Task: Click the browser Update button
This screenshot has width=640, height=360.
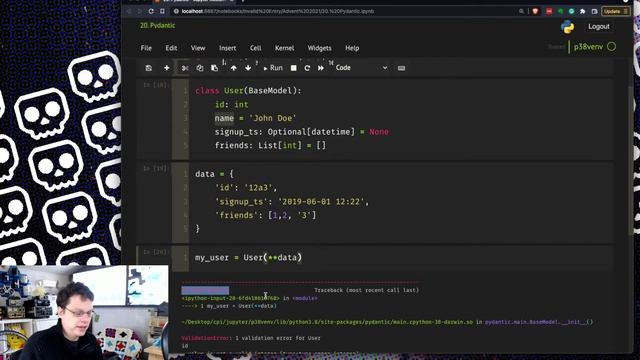Action: click(616, 11)
